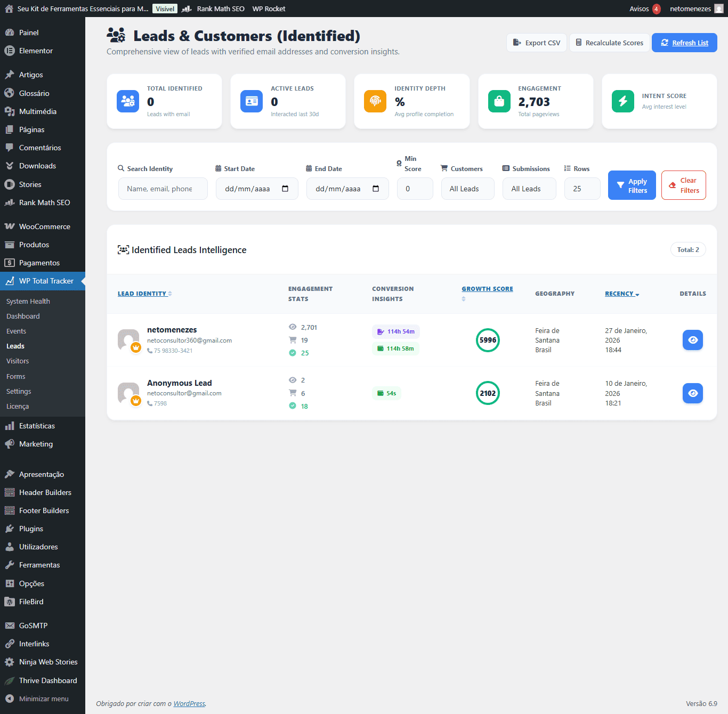Click the 2102 growth score circle
728x714 pixels.
tap(488, 393)
